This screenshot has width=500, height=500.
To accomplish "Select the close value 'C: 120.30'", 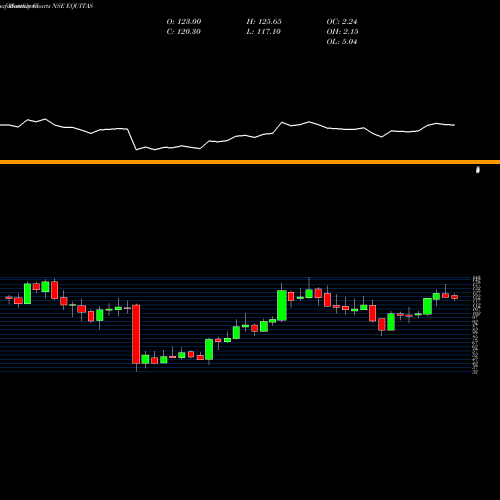I will 183,31.
